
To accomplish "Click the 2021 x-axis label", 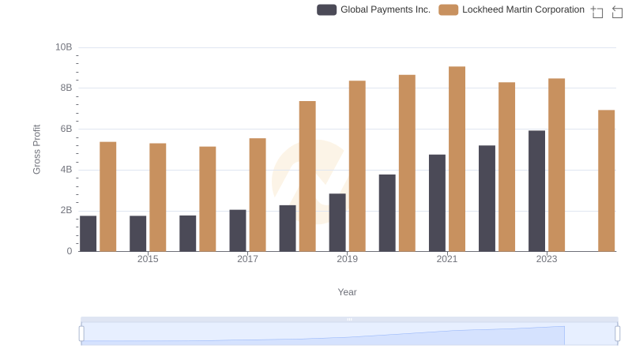I will pyautogui.click(x=447, y=259).
